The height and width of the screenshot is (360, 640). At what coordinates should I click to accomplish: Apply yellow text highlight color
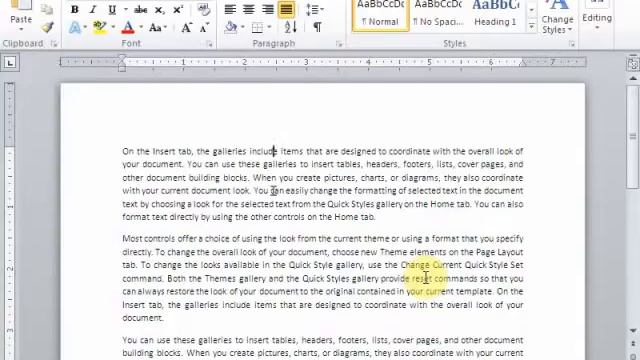tap(100, 28)
